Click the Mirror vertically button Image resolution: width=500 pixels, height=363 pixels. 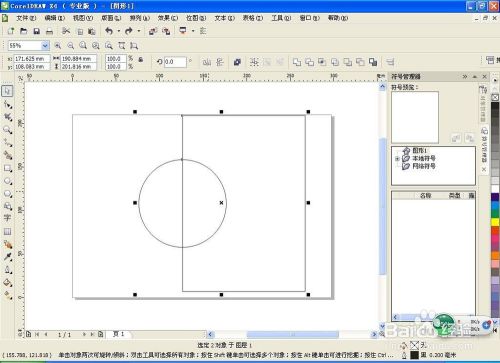[x=220, y=62]
